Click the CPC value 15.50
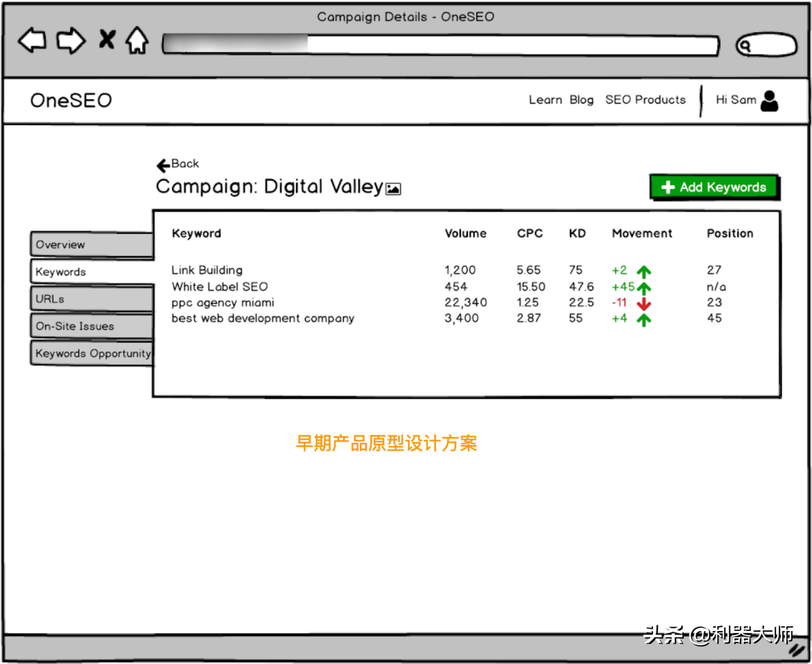 tap(531, 286)
